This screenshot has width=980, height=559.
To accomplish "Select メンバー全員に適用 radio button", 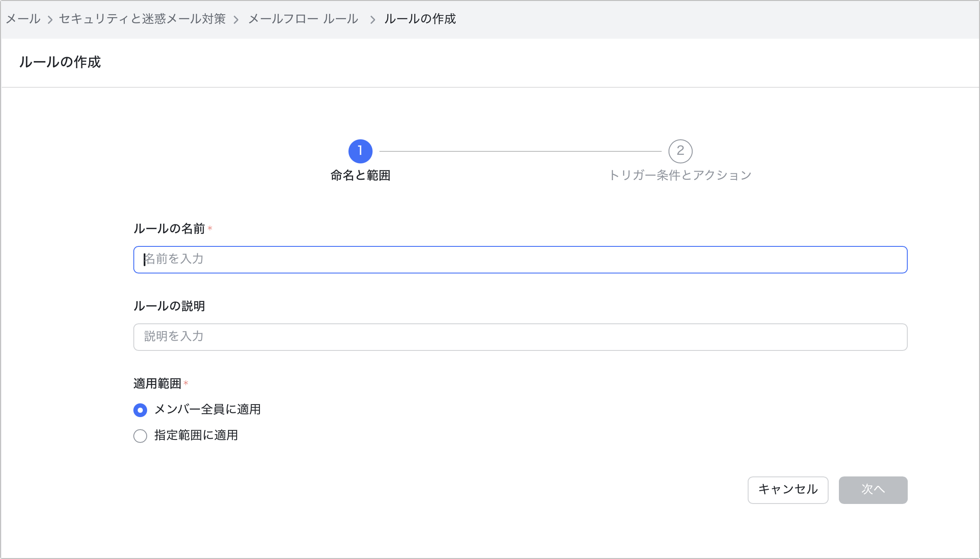I will [140, 410].
